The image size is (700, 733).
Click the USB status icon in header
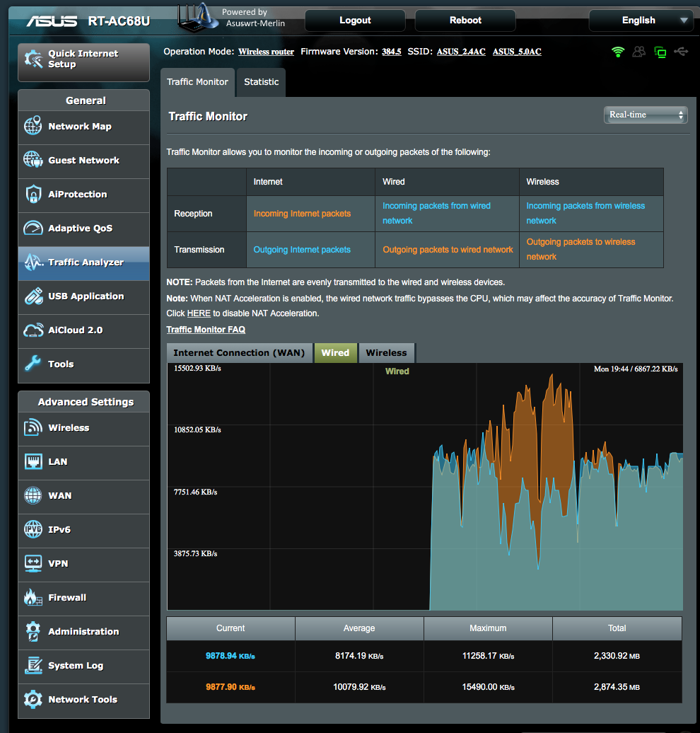pyautogui.click(x=682, y=52)
